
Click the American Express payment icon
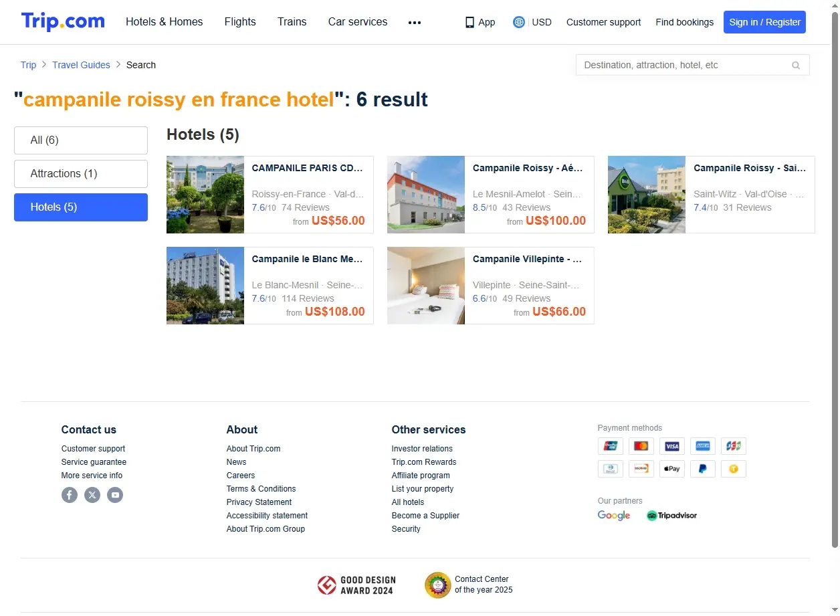coord(703,446)
